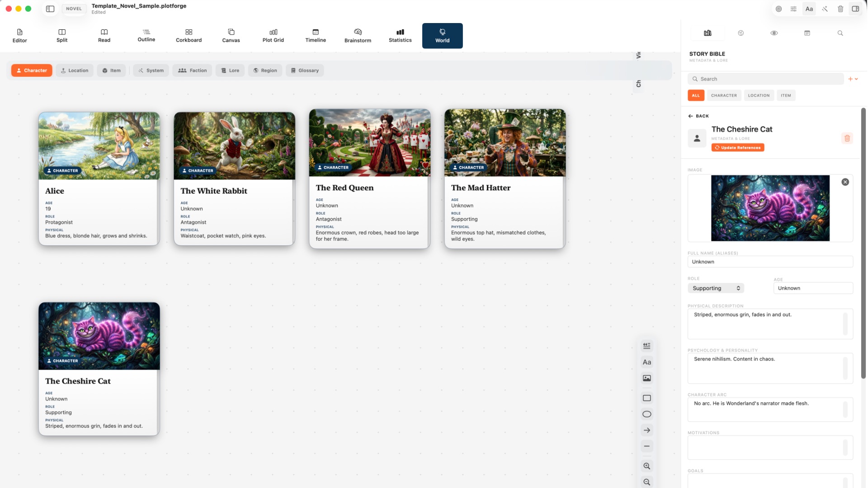This screenshot has height=488, width=868.
Task: Click the Story Bible search field
Action: pos(765,79)
